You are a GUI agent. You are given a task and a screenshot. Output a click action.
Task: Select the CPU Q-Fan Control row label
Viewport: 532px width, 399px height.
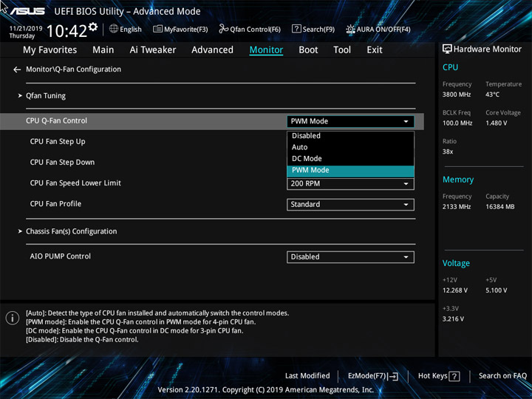tap(56, 120)
